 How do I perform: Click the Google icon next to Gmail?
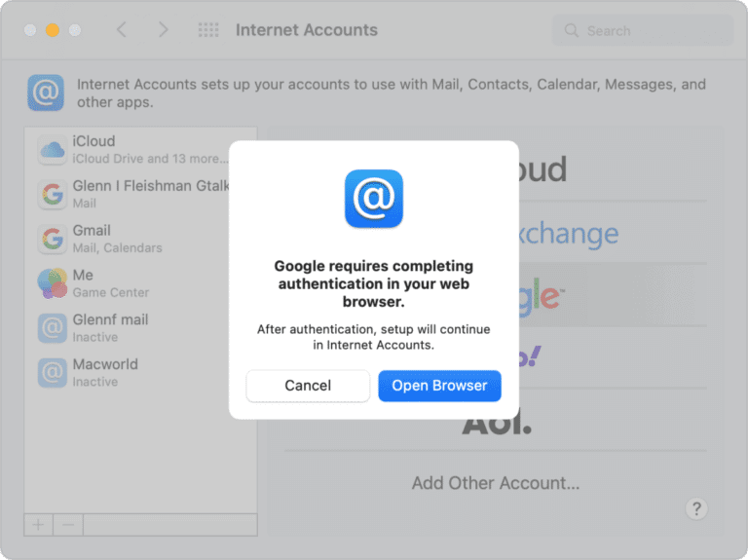pyautogui.click(x=52, y=239)
